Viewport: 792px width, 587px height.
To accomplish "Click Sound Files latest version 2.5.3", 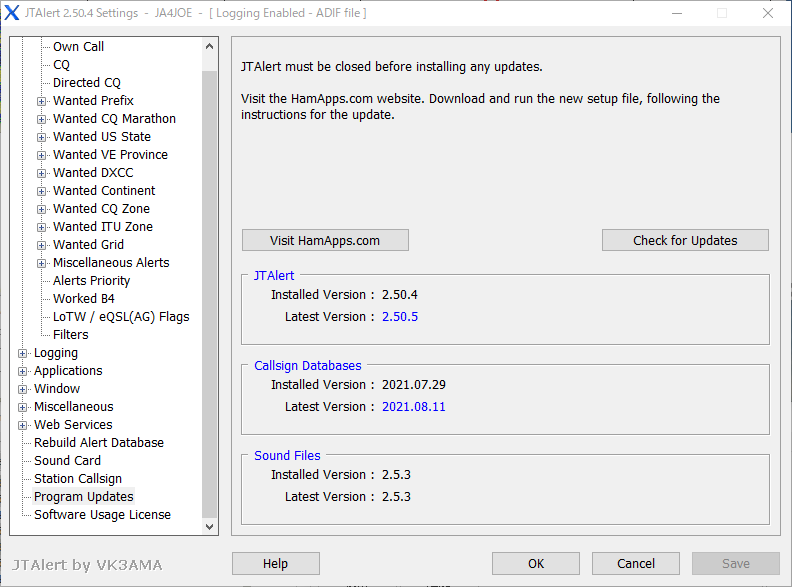I will [397, 497].
